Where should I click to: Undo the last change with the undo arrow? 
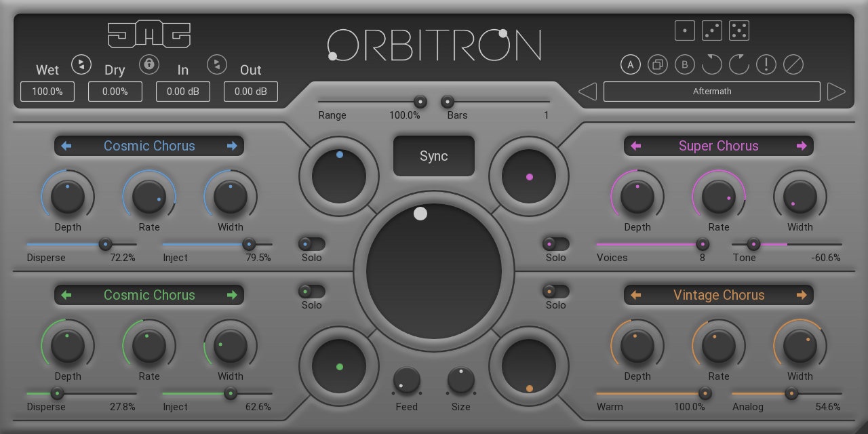tap(711, 65)
